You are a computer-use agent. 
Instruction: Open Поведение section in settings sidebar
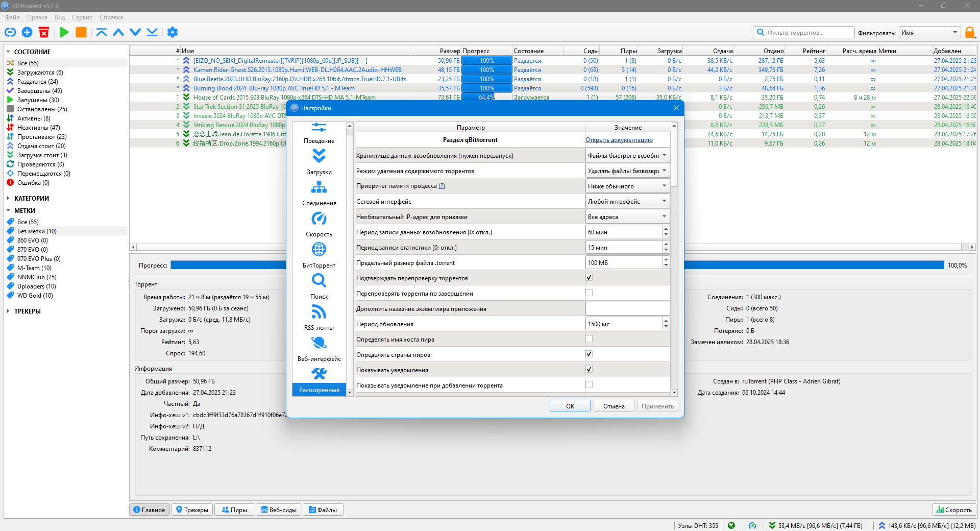[x=319, y=133]
